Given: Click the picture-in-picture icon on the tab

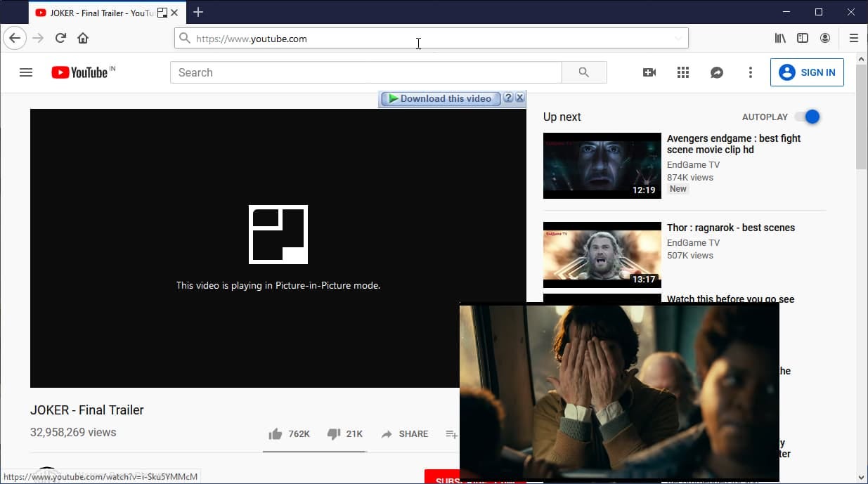Looking at the screenshot, I should tap(162, 13).
